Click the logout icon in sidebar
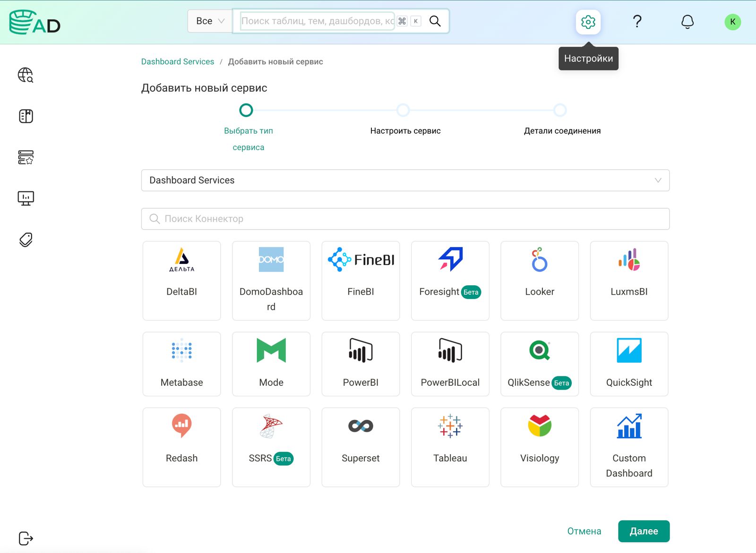 [x=26, y=538]
